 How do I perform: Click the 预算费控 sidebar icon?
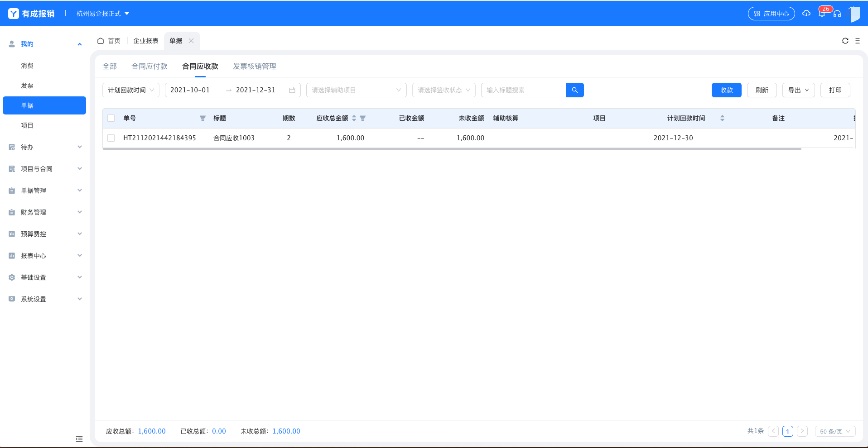pyautogui.click(x=12, y=234)
